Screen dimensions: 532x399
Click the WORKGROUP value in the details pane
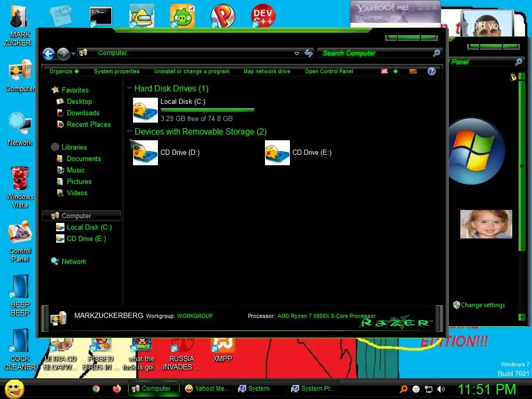(x=195, y=316)
